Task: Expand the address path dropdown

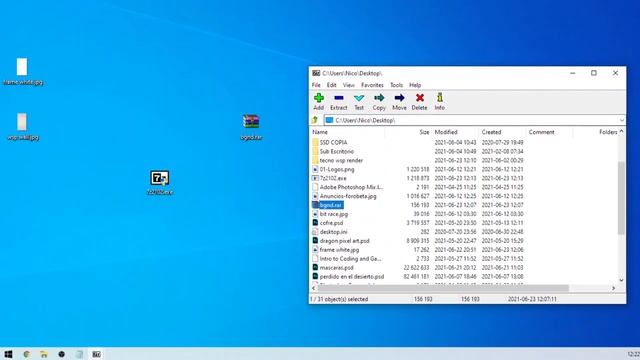Action: (x=621, y=120)
